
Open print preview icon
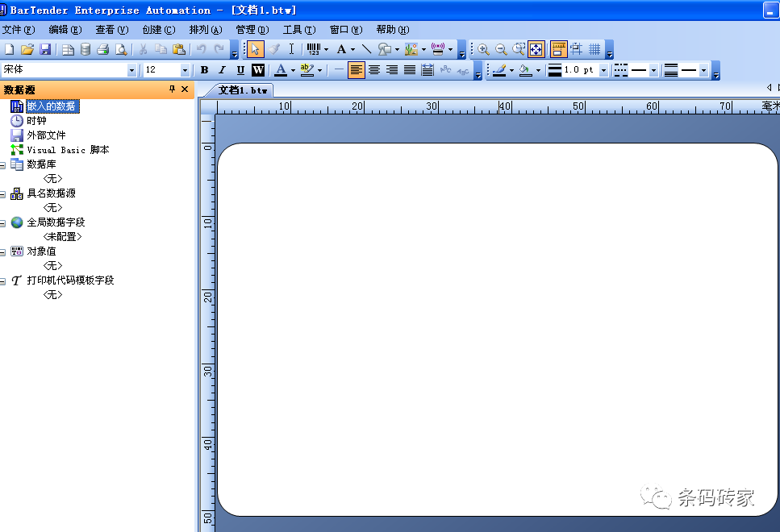pyautogui.click(x=121, y=49)
